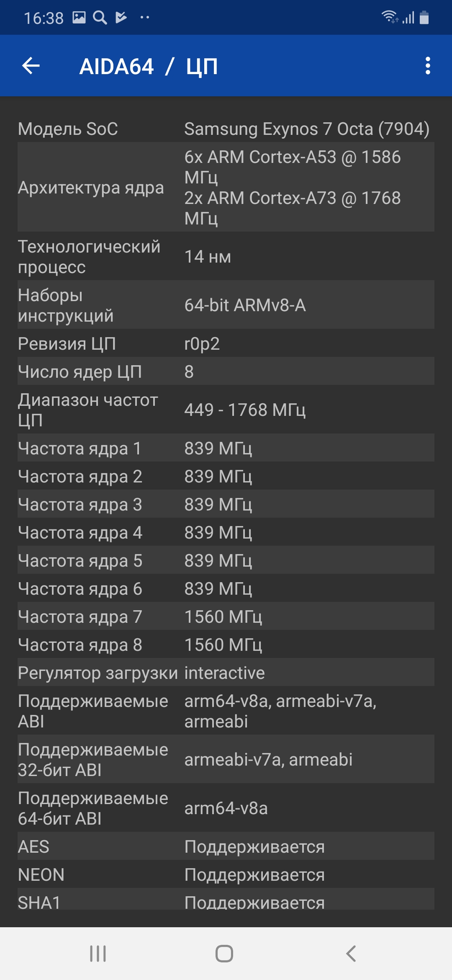
Task: Tap the search icon in status bar
Action: [x=100, y=18]
